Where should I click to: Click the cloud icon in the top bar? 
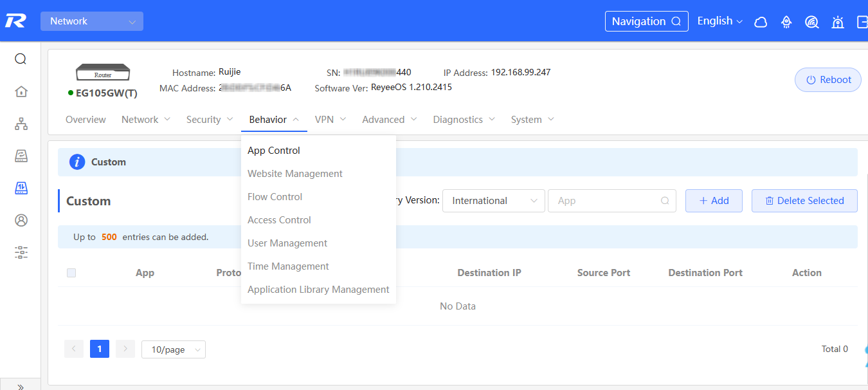coord(761,22)
